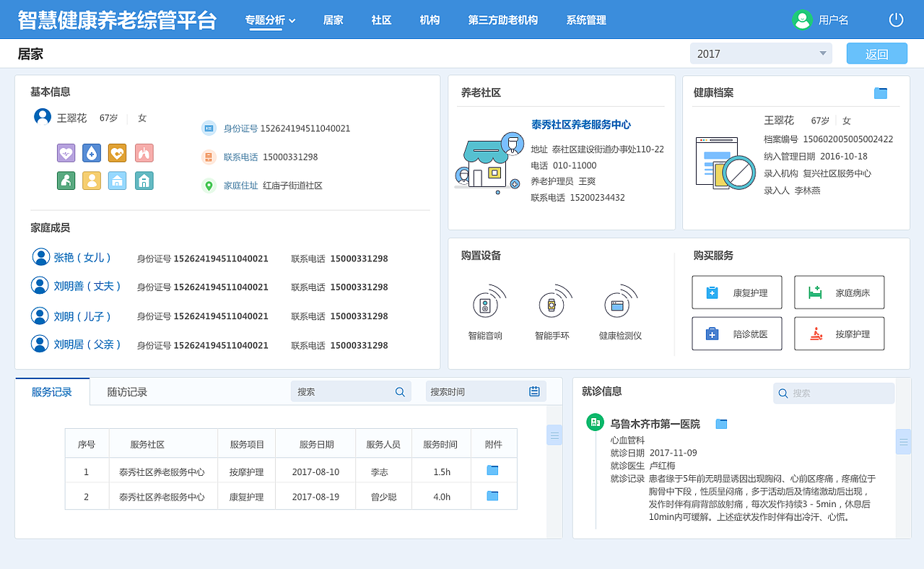
Task: Select the 智能音响 smart speaker device icon
Action: coord(486,303)
